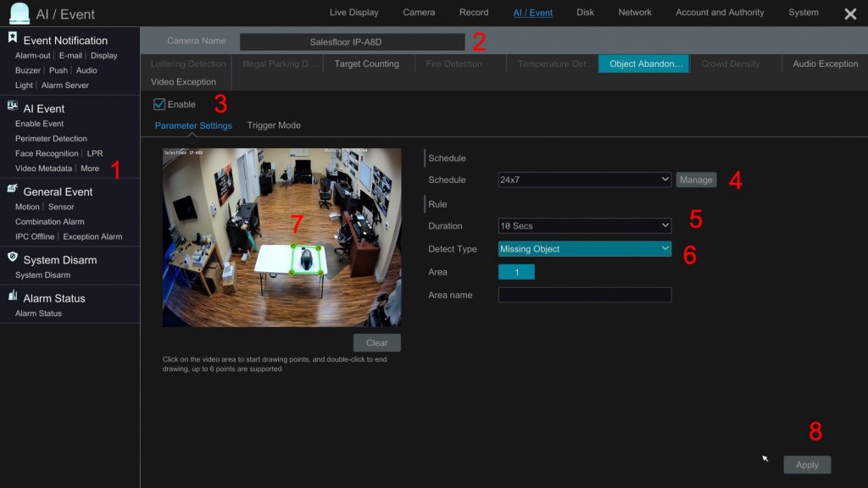Click the Alarm Status section icon
The width and height of the screenshot is (868, 488).
(13, 297)
